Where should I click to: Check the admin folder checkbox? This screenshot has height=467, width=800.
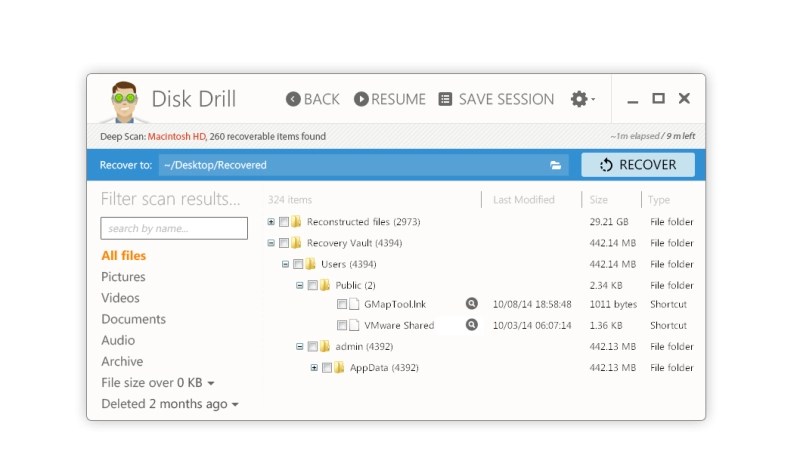312,347
